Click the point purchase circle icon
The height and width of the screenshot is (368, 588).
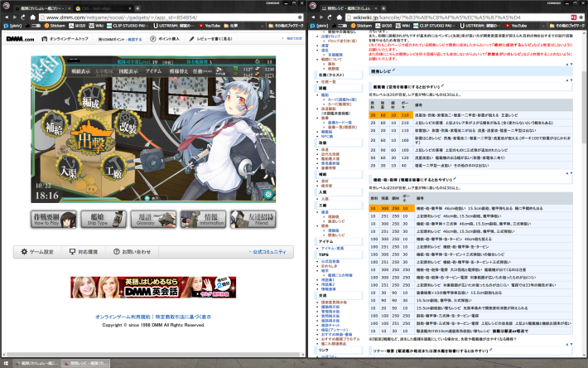(x=153, y=39)
